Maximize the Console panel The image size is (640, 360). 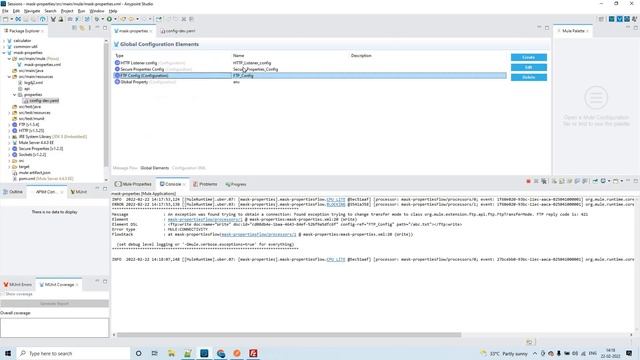point(636,181)
